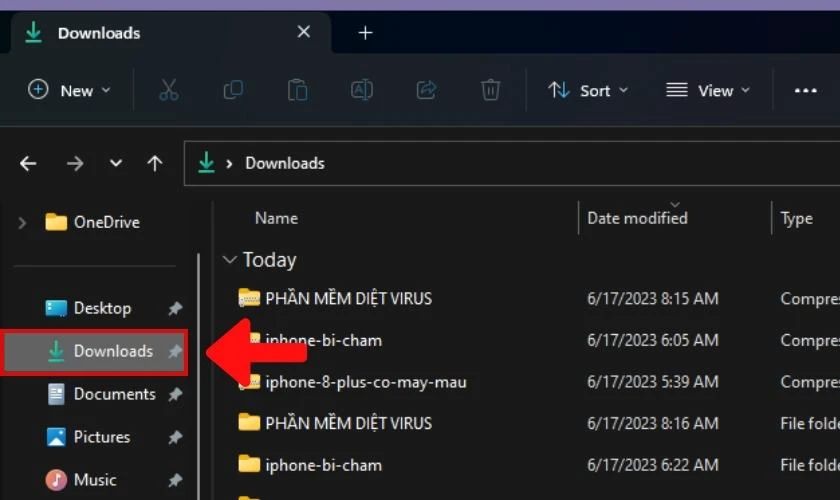
Task: Click the Desktop icon in sidebar
Action: (x=56, y=308)
